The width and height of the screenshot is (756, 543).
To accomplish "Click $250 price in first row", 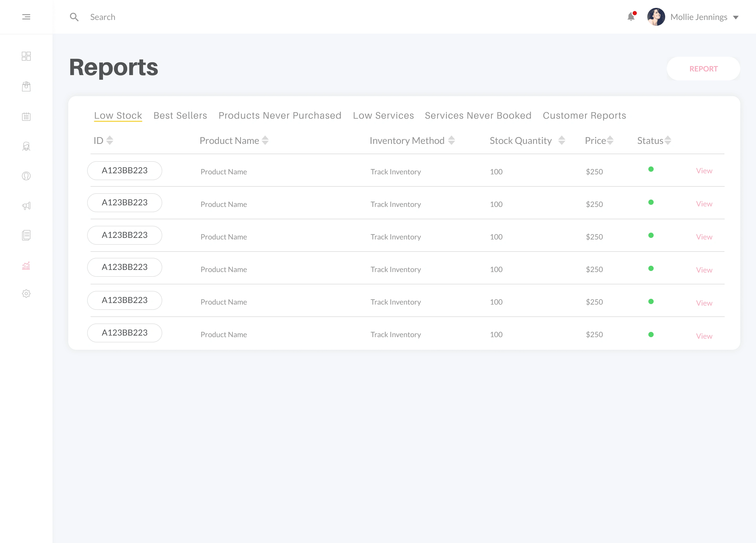I will coord(594,172).
